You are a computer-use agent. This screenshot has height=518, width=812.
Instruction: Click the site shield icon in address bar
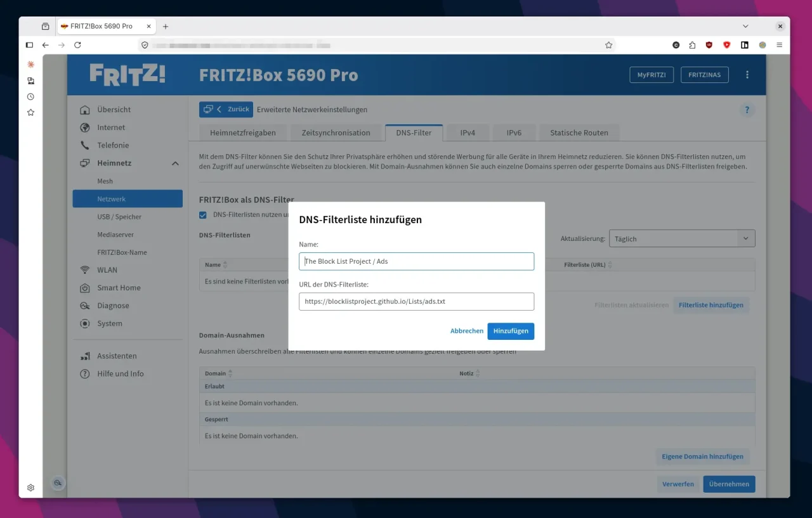tap(145, 45)
